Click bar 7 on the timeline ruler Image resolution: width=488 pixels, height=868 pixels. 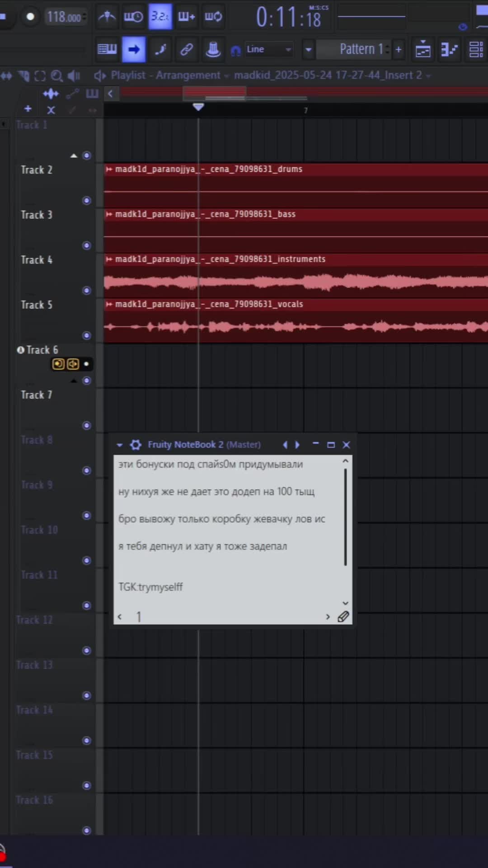tap(306, 110)
